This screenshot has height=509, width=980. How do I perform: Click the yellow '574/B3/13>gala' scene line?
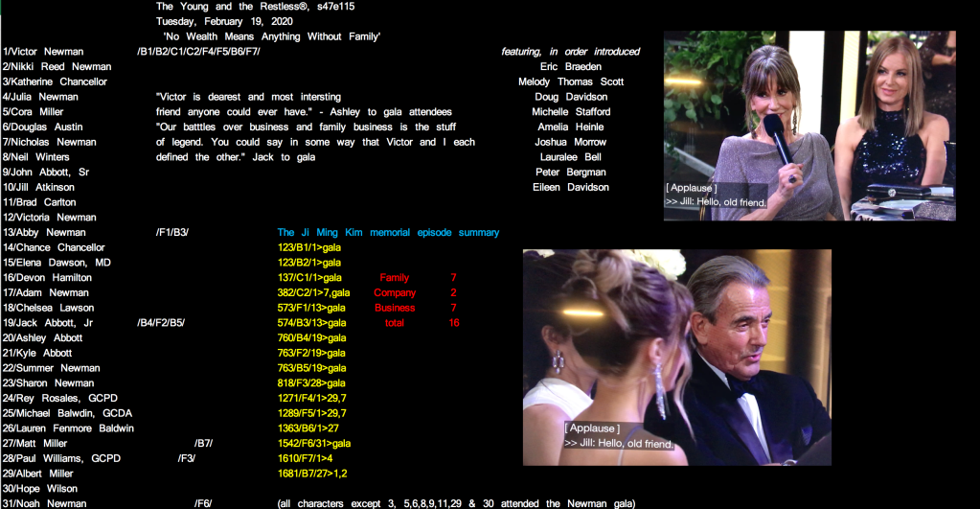pyautogui.click(x=311, y=323)
